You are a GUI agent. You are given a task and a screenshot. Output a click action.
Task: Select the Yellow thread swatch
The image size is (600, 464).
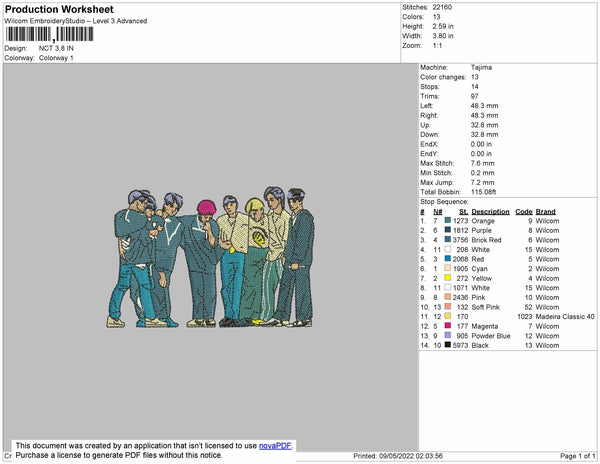pos(447,278)
